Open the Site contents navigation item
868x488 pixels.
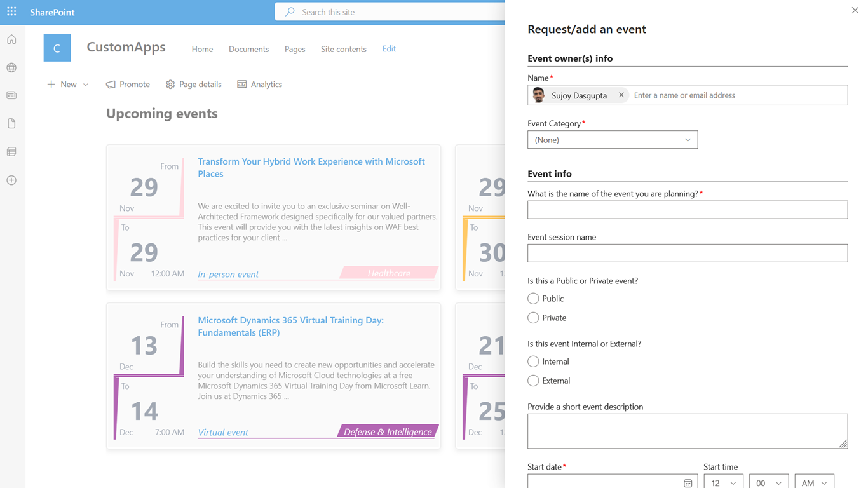coord(343,49)
